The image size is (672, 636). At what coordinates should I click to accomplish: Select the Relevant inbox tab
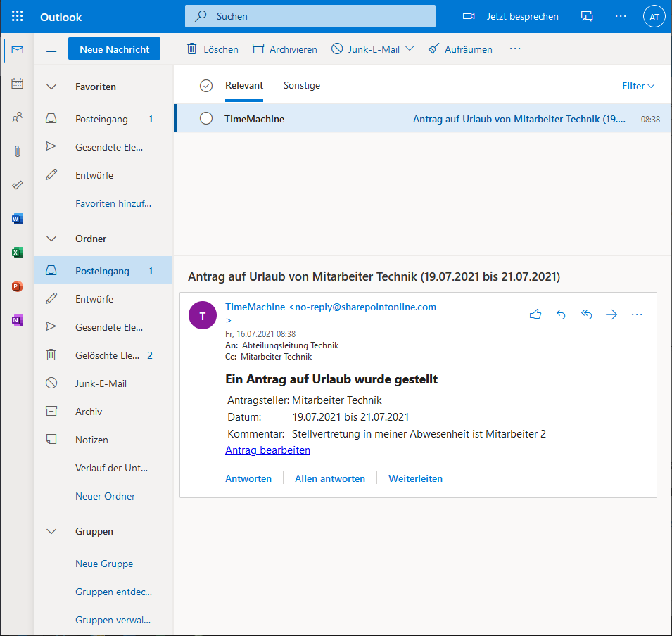pyautogui.click(x=244, y=85)
